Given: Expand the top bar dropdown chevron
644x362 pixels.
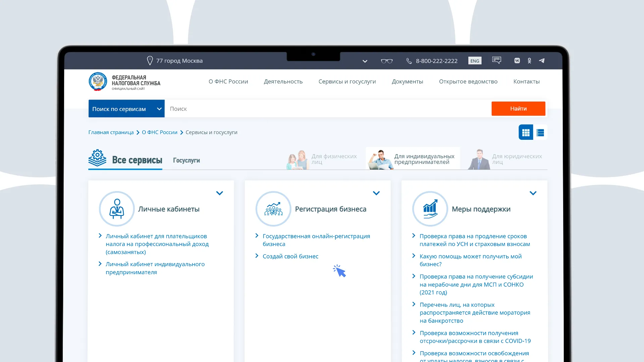Looking at the screenshot, I should pyautogui.click(x=365, y=61).
